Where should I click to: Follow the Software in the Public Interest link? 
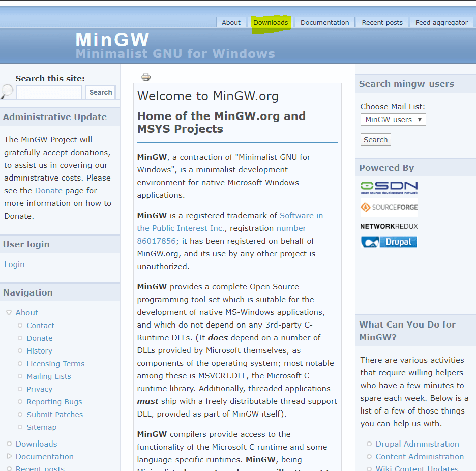coord(230,222)
